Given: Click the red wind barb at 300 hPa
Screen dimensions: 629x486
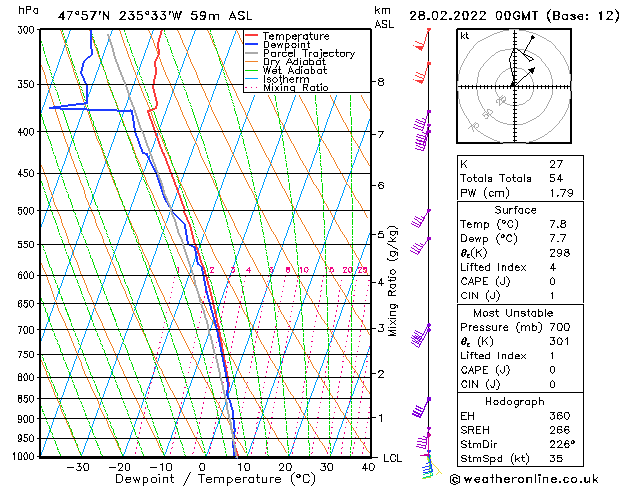Looking at the screenshot, I should [x=422, y=39].
